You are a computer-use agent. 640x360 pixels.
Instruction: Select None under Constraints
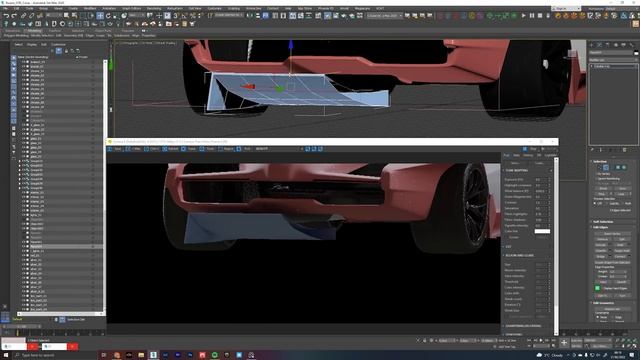(x=601, y=317)
